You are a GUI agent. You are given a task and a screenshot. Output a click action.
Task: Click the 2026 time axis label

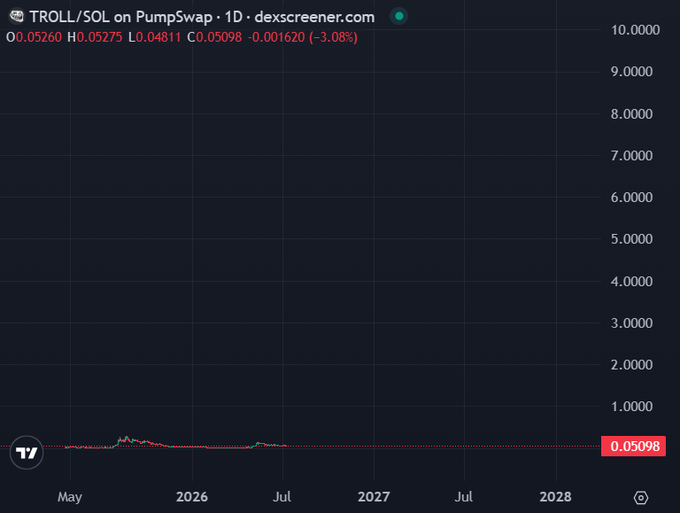(192, 497)
